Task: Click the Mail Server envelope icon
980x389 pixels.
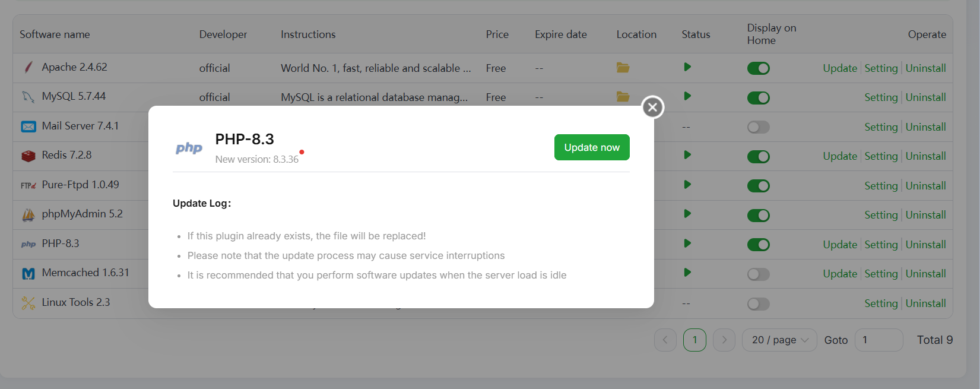Action: pyautogui.click(x=28, y=126)
